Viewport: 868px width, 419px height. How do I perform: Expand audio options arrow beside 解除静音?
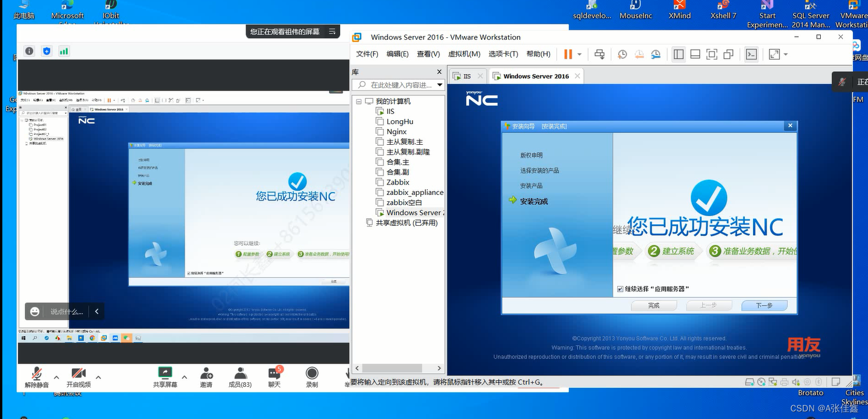[57, 378]
